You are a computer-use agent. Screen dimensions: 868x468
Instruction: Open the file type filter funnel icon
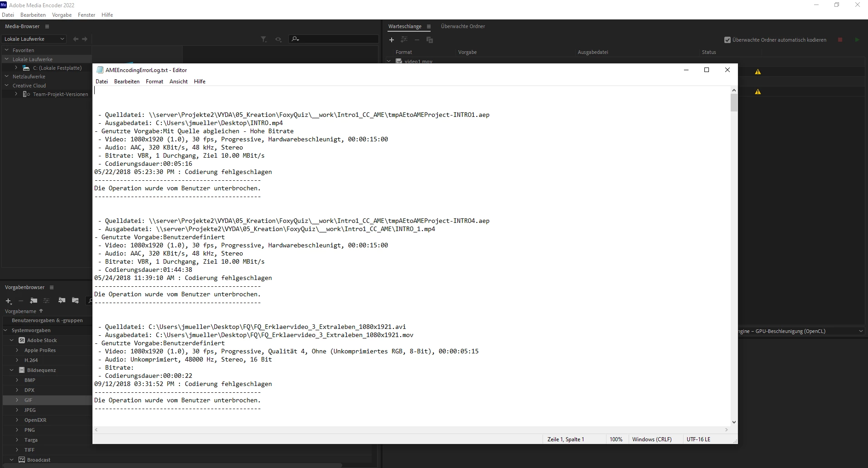pos(264,39)
